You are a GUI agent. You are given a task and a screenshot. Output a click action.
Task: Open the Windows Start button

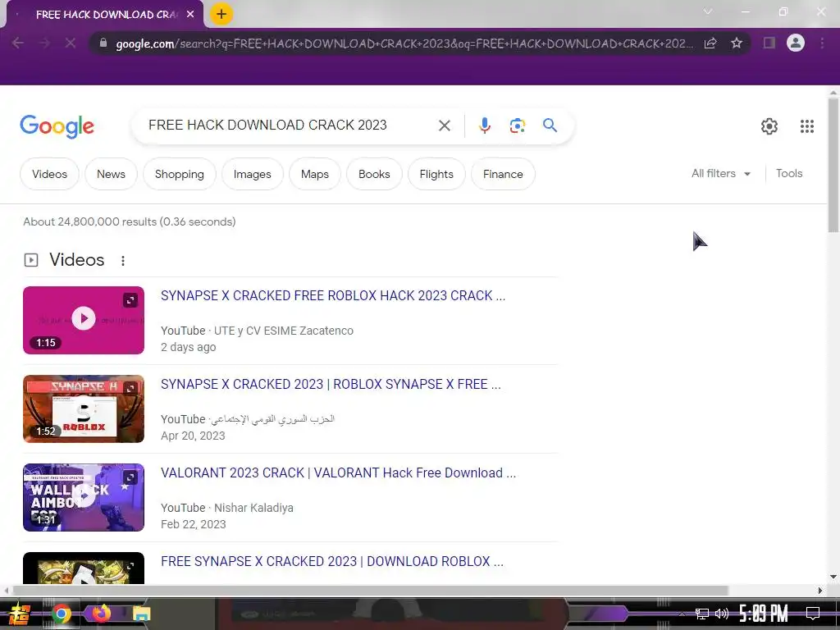[x=20, y=614]
